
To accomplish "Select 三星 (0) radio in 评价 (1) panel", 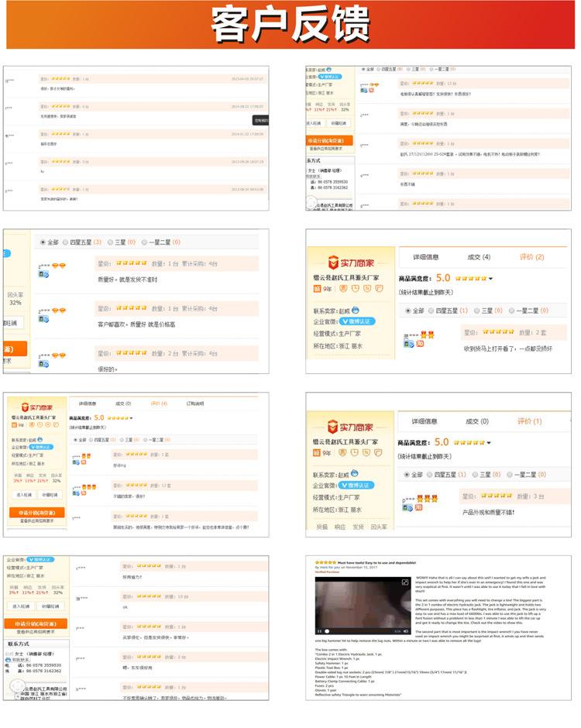I will click(x=477, y=474).
